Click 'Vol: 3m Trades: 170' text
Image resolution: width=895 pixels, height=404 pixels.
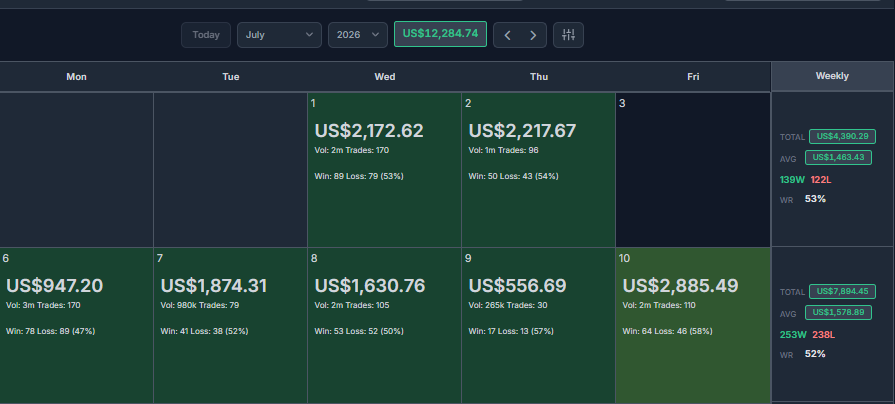tap(43, 305)
